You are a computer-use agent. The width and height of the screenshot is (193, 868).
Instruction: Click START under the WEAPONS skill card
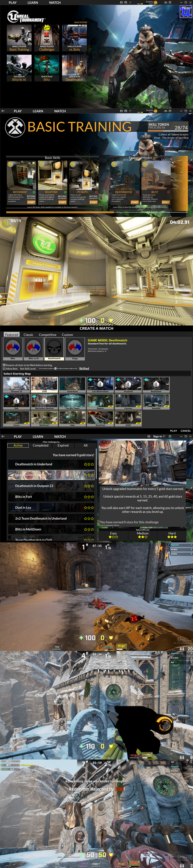pos(62,202)
